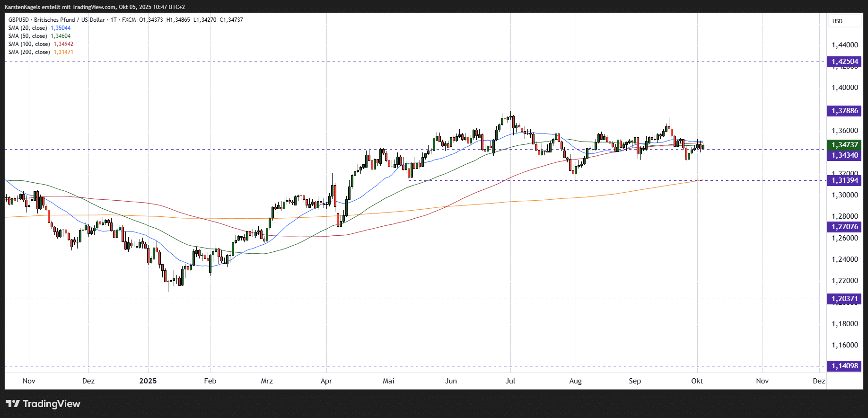The width and height of the screenshot is (868, 418).
Task: Click the 1,14098 price level label
Action: pyautogui.click(x=844, y=366)
